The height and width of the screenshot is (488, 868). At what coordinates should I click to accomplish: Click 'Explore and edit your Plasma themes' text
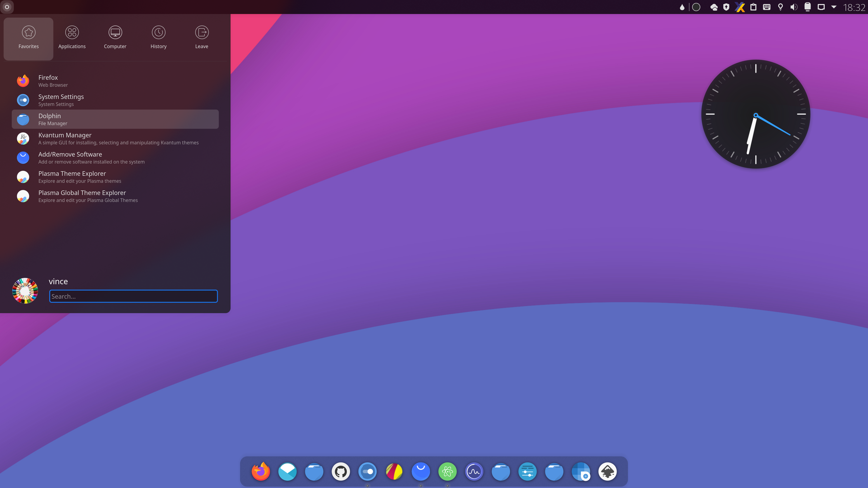click(80, 181)
